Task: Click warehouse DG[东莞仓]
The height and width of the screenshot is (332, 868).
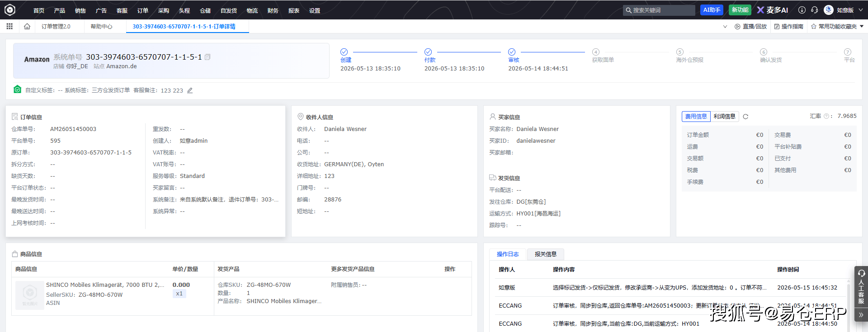Action: point(531,202)
